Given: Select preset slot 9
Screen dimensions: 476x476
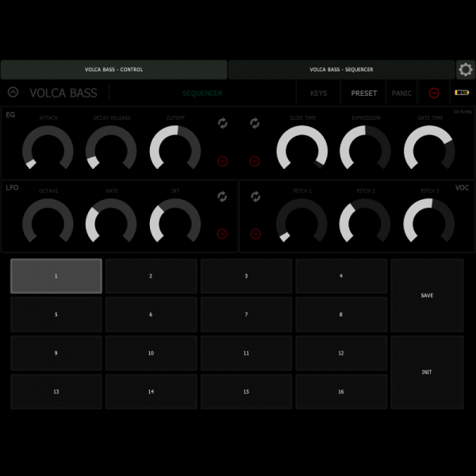Looking at the screenshot, I should pos(56,353).
